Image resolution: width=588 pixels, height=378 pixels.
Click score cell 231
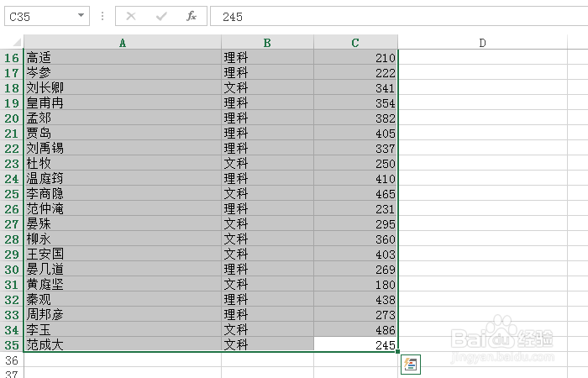[355, 208]
